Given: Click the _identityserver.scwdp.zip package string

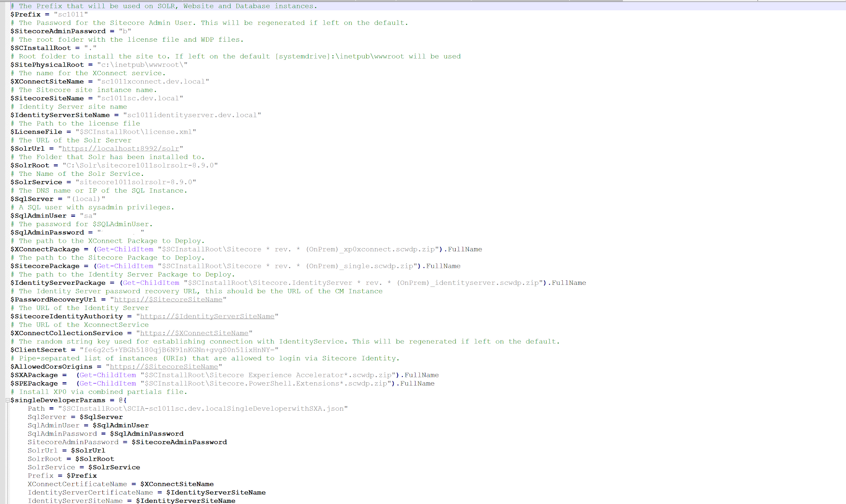Looking at the screenshot, I should [x=363, y=283].
